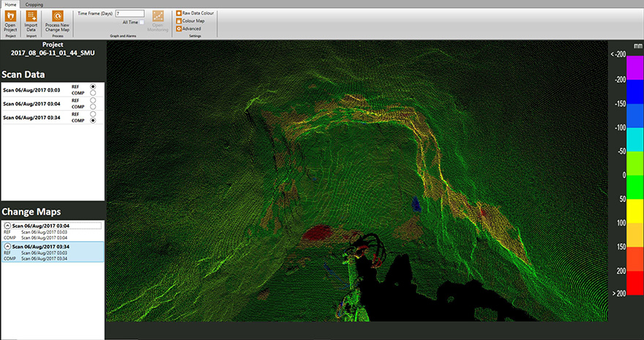Click the greyed Open Monitoring graph icon
Image resolution: width=644 pixels, height=340 pixels.
(158, 16)
